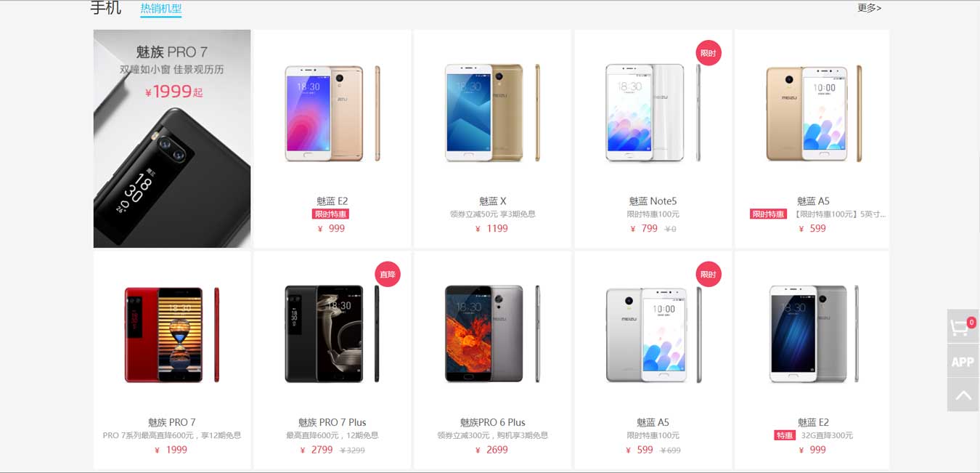980x473 pixels.
Task: Open the shopping cart icon
Action: click(963, 327)
